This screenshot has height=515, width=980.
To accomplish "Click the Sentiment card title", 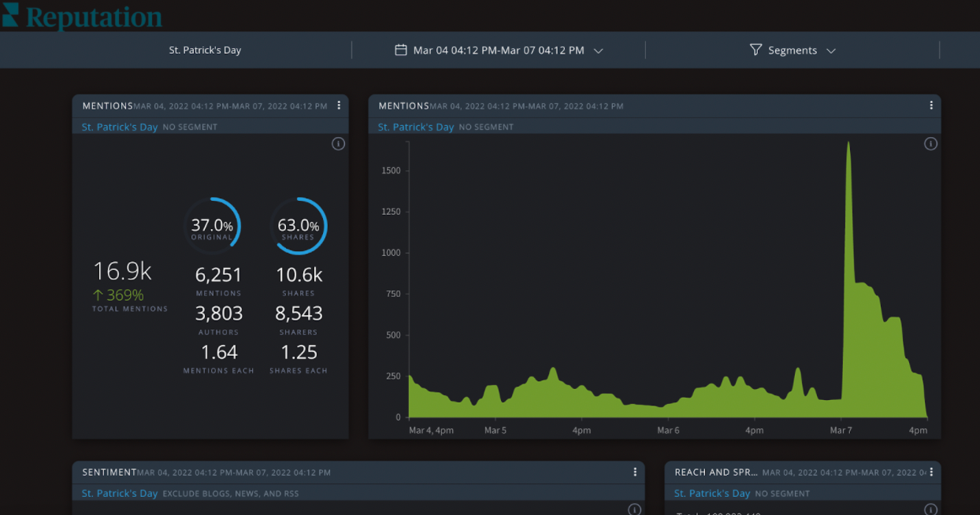I will click(109, 472).
